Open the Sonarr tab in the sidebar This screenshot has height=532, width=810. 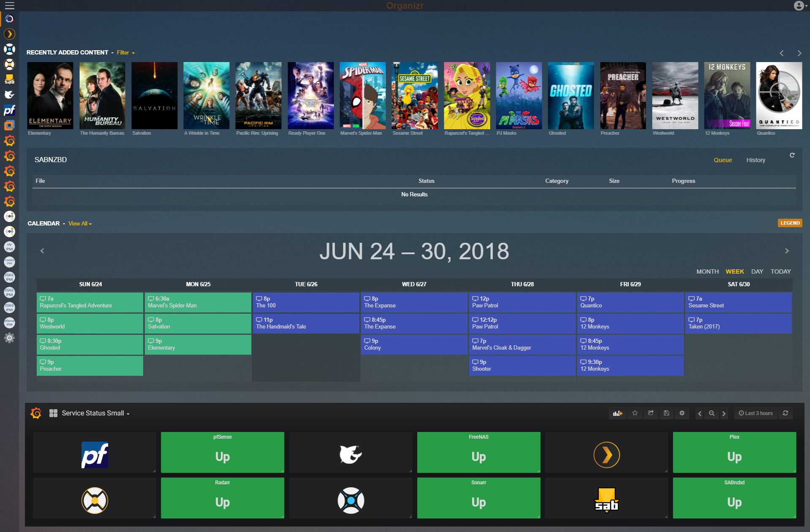[9, 49]
